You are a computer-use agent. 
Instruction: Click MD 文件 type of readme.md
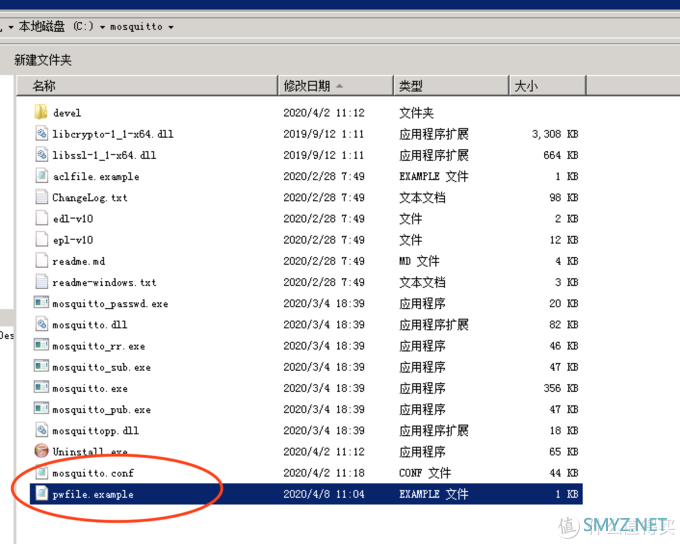(x=419, y=261)
